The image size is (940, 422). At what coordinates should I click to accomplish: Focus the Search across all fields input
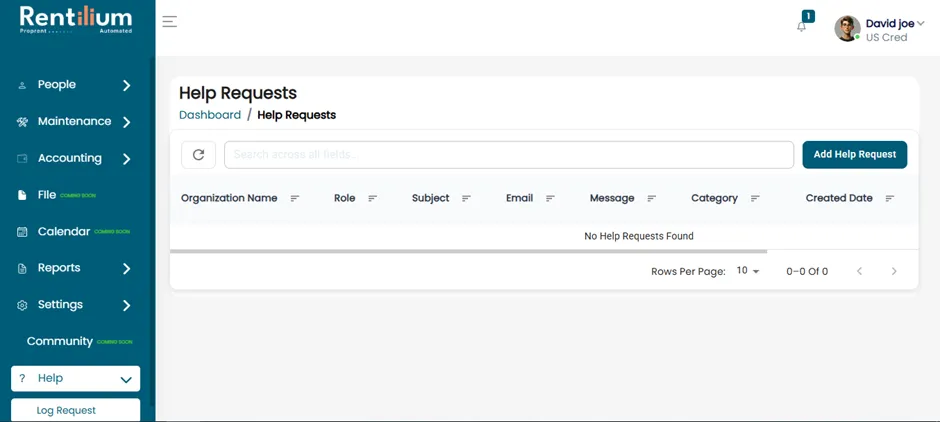(x=509, y=155)
